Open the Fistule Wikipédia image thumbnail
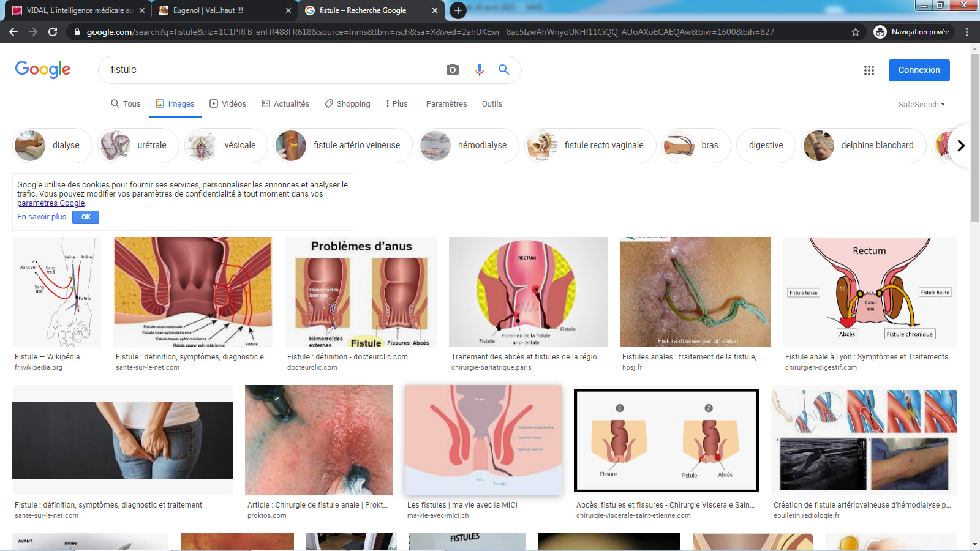980x551 pixels. 56,292
